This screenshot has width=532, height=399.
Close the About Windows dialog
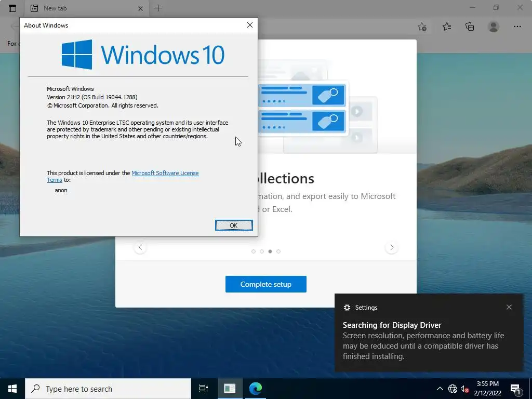click(x=250, y=25)
